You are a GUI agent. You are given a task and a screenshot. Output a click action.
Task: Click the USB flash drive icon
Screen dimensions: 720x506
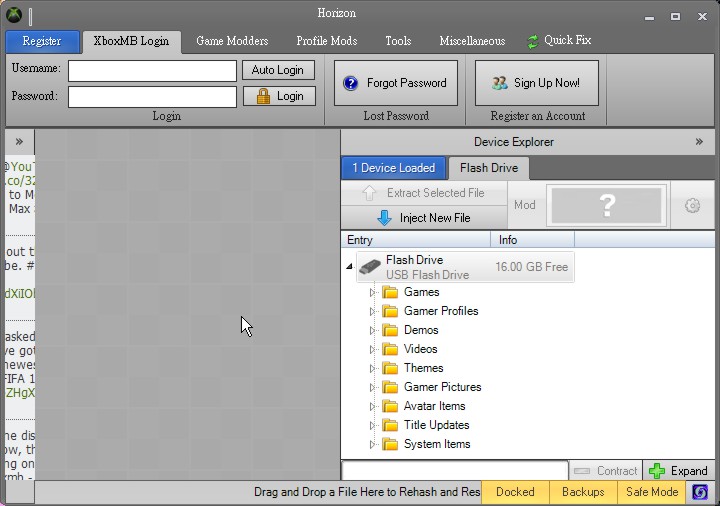(x=370, y=267)
